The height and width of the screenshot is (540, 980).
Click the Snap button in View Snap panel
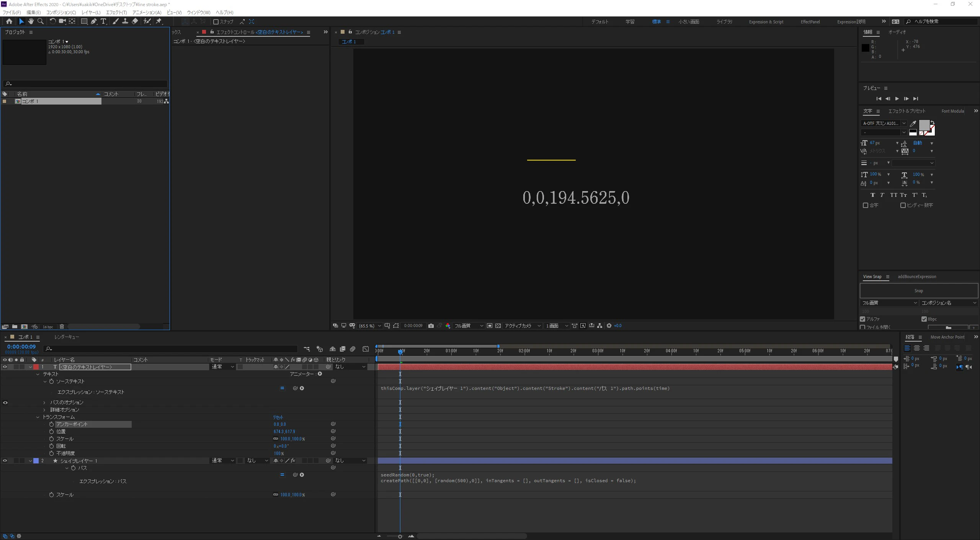point(919,291)
